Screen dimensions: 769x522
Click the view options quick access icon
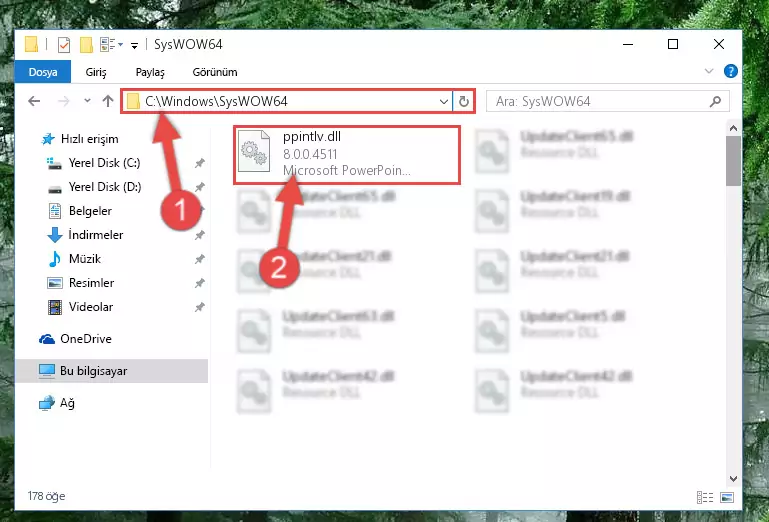(111, 45)
